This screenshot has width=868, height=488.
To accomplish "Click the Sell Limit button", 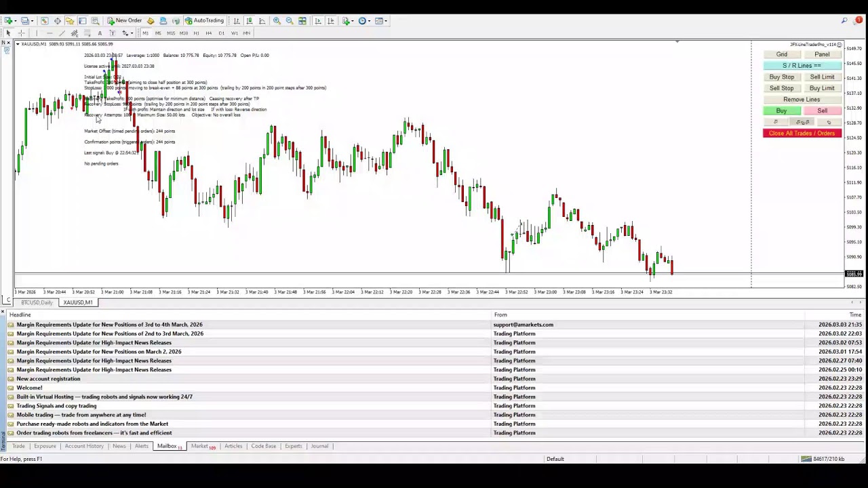I will point(822,77).
